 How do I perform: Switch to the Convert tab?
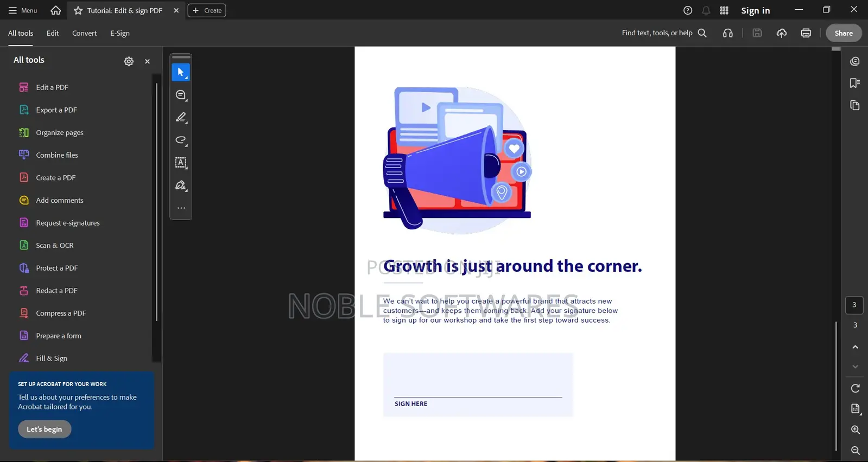pyautogui.click(x=85, y=33)
